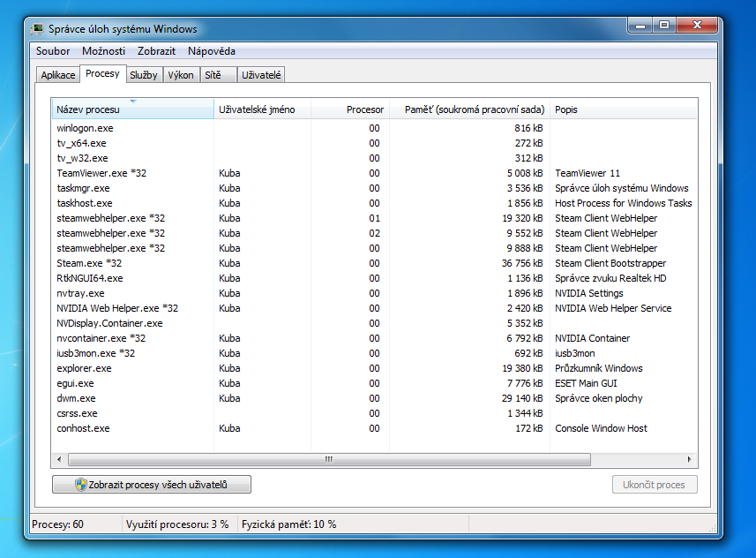Open the Možnosti menu
Screen dimensions: 756x558
103,51
